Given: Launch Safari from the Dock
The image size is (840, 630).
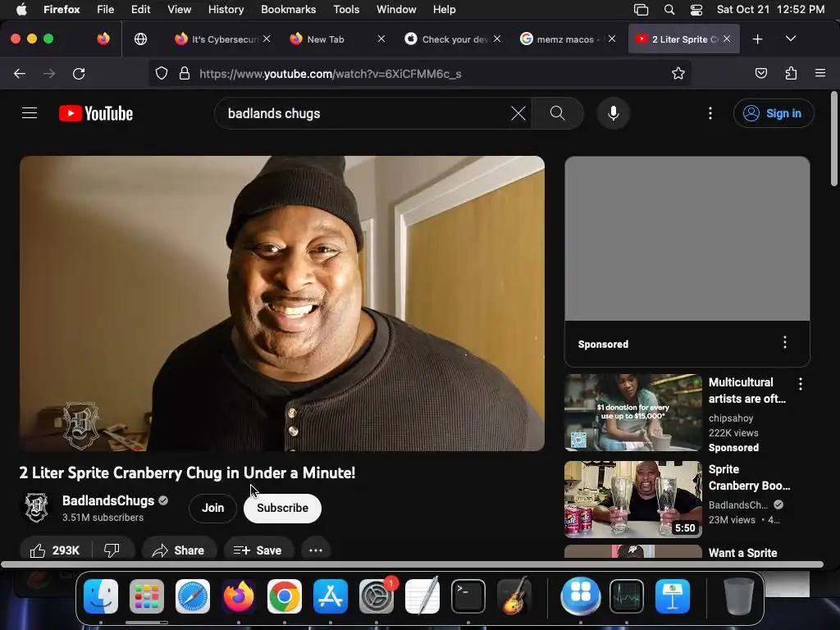Looking at the screenshot, I should [x=192, y=596].
